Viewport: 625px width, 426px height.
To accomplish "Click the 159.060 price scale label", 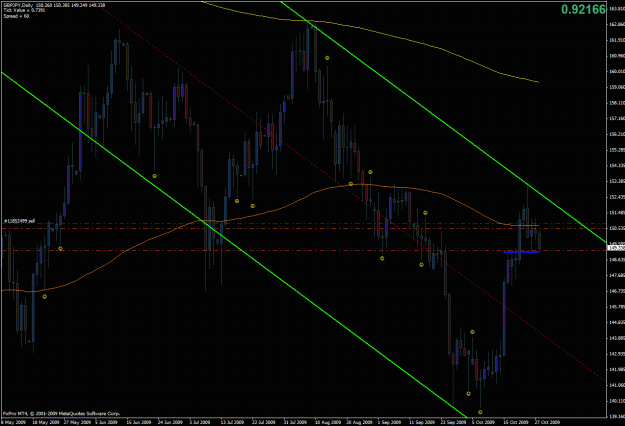I will (616, 87).
